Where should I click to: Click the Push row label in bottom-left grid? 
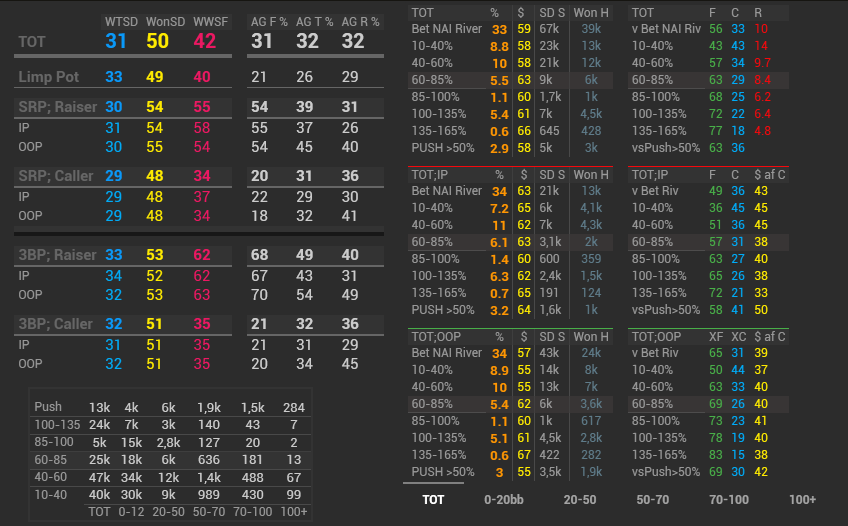click(48, 407)
